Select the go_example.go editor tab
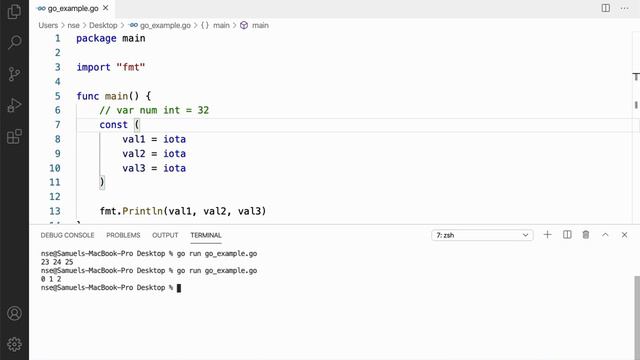The width and height of the screenshot is (640, 360). pos(72,8)
